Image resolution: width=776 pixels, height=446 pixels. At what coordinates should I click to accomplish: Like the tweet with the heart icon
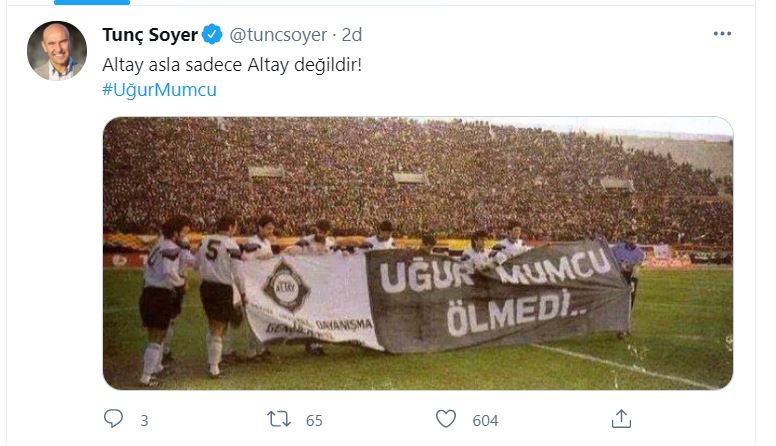446,419
